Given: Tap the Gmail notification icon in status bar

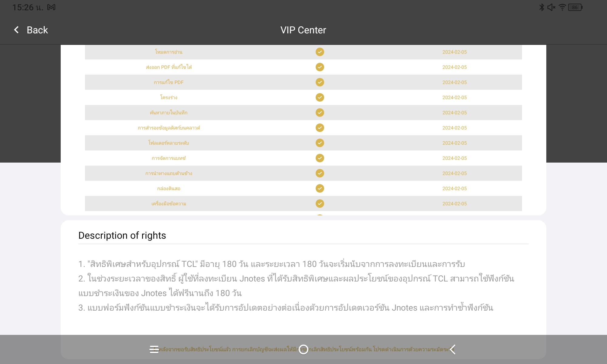Looking at the screenshot, I should coord(51,7).
